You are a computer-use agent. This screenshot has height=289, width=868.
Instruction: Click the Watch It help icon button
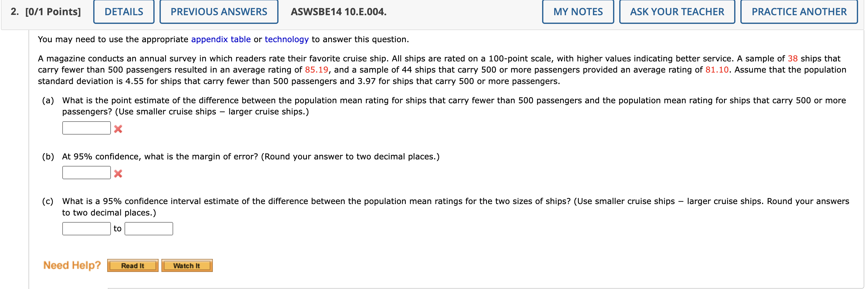point(187,265)
